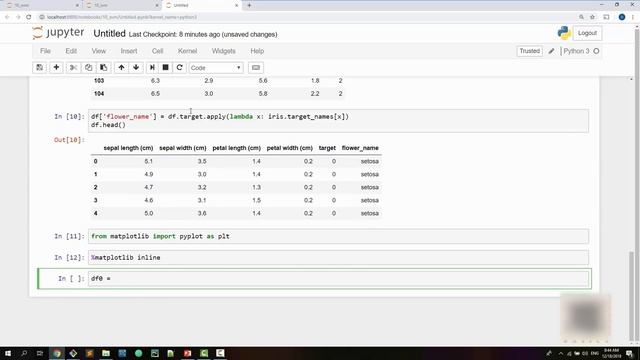The width and height of the screenshot is (640, 360).
Task: Open Task View in the taskbar
Action: (x=40, y=353)
